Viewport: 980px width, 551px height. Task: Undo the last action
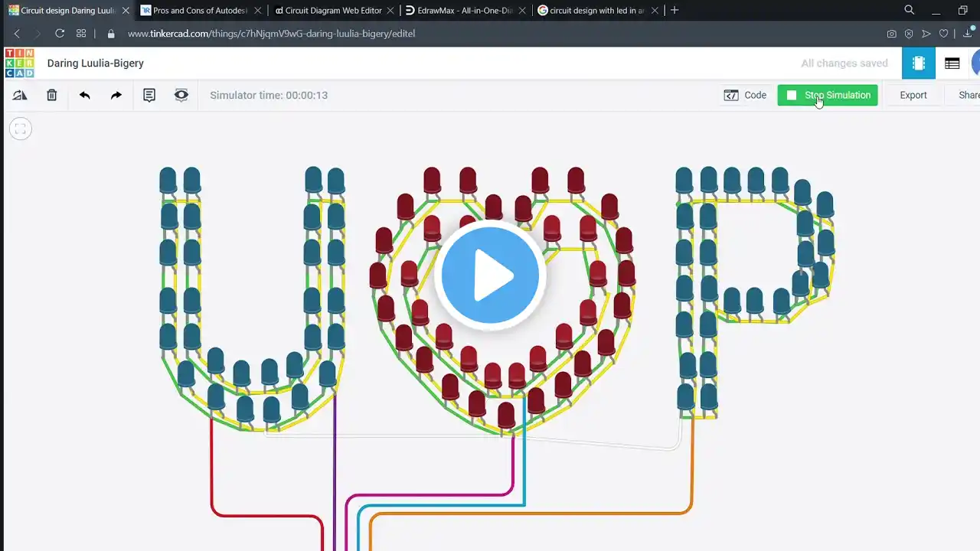pyautogui.click(x=84, y=95)
